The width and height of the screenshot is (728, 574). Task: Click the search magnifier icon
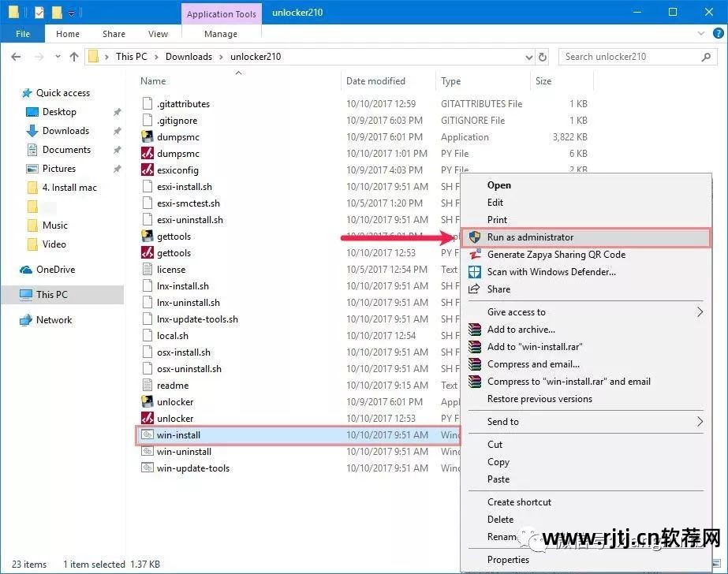coord(706,57)
